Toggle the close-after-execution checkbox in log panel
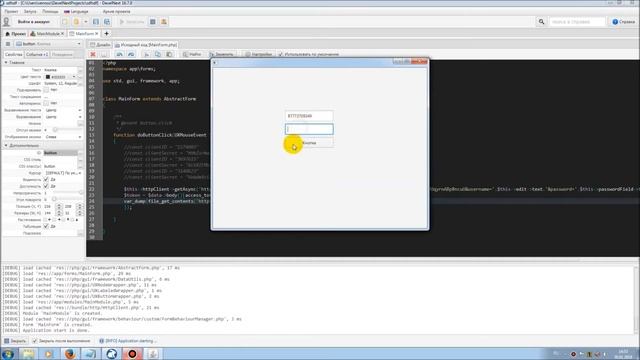The width and height of the screenshot is (640, 360). click(x=35, y=341)
